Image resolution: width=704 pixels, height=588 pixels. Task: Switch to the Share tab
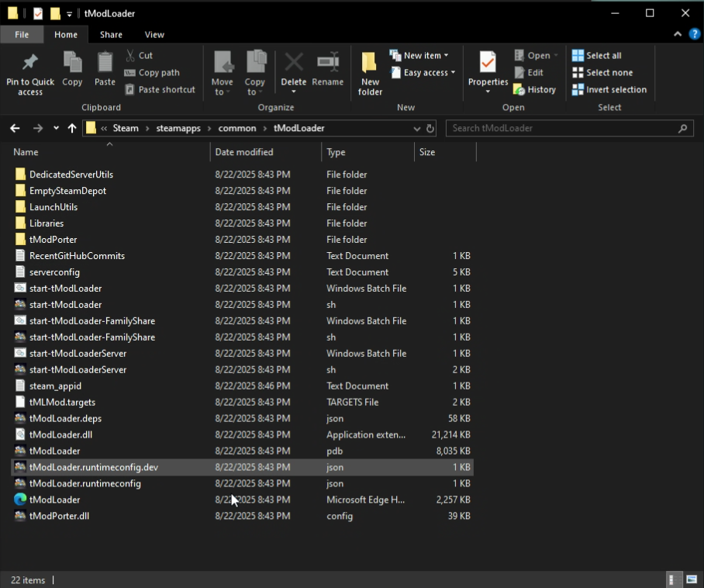111,35
